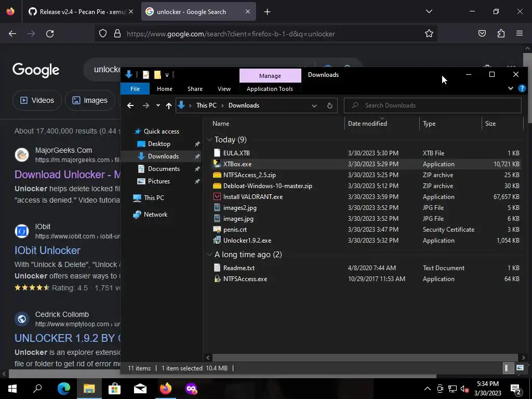Screen dimensions: 532x399
Task: Click the Search Downloads field
Action: point(433,105)
